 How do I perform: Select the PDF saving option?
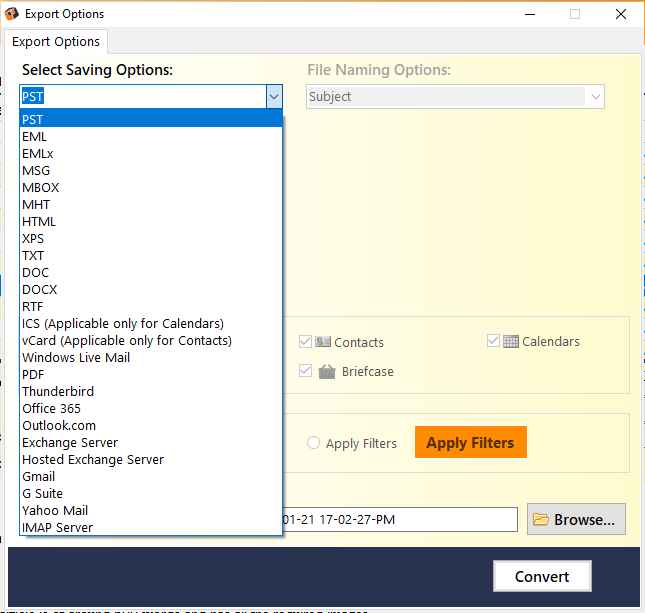pos(151,374)
